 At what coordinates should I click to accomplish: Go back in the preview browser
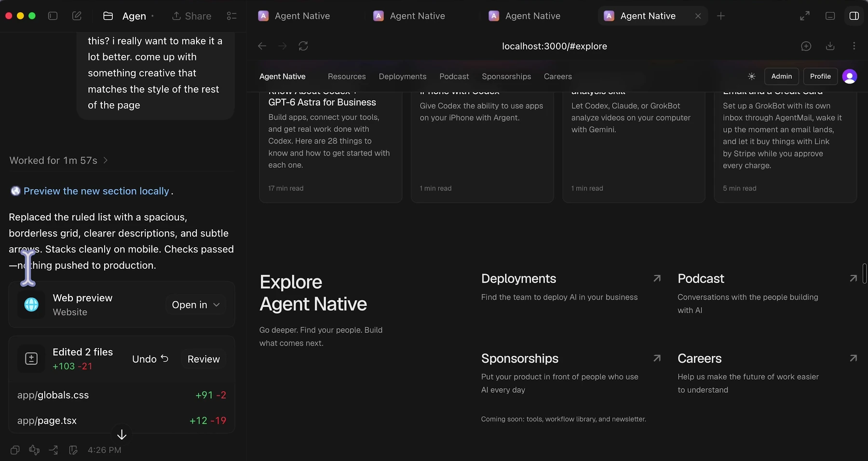[262, 46]
